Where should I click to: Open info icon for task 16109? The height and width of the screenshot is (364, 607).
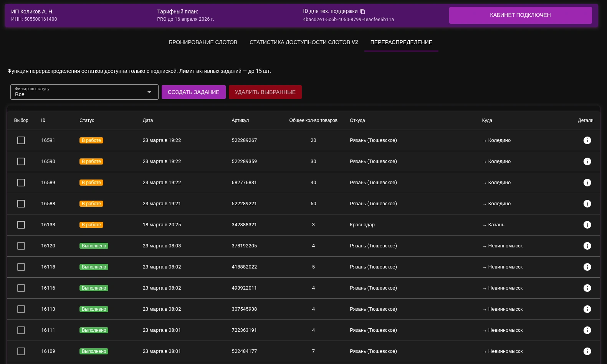pyautogui.click(x=587, y=351)
